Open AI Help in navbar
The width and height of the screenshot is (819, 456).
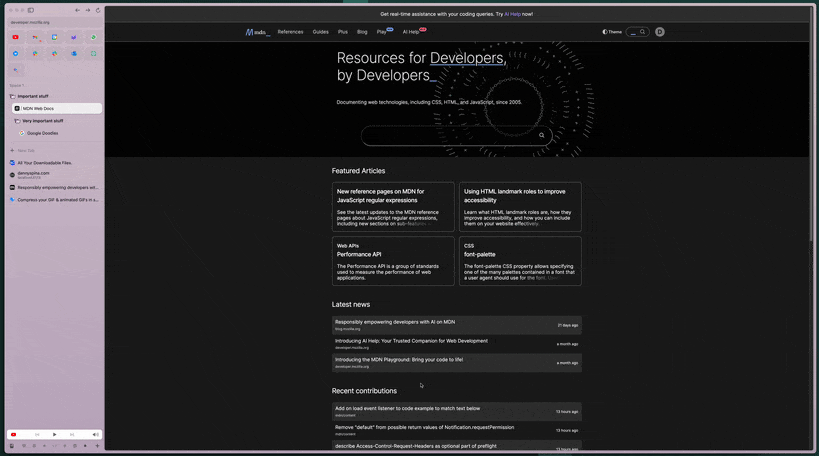click(411, 32)
